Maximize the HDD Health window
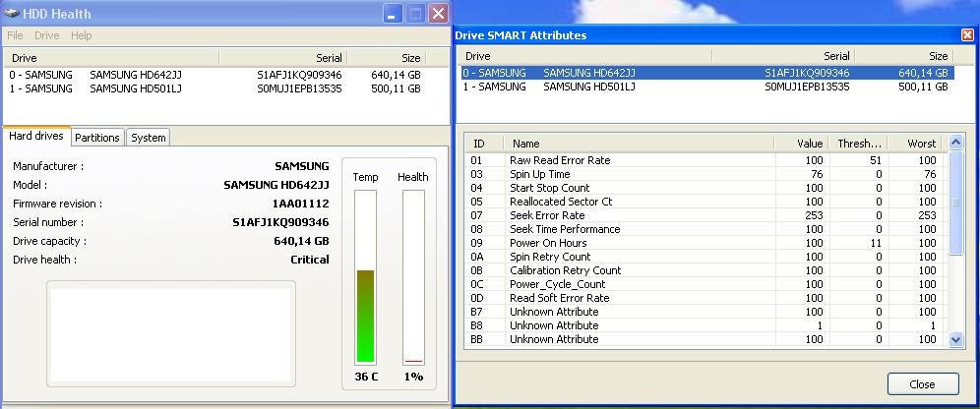980x409 pixels. pos(415,14)
